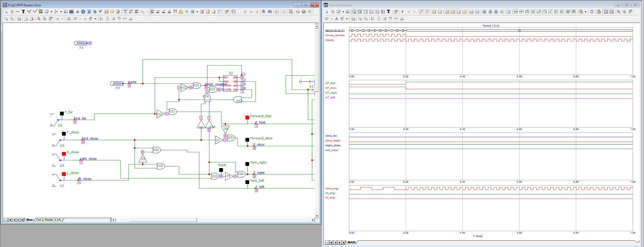
Task: Toggle Node Numbers display button (glasses over N)
Action: (x=137, y=12)
